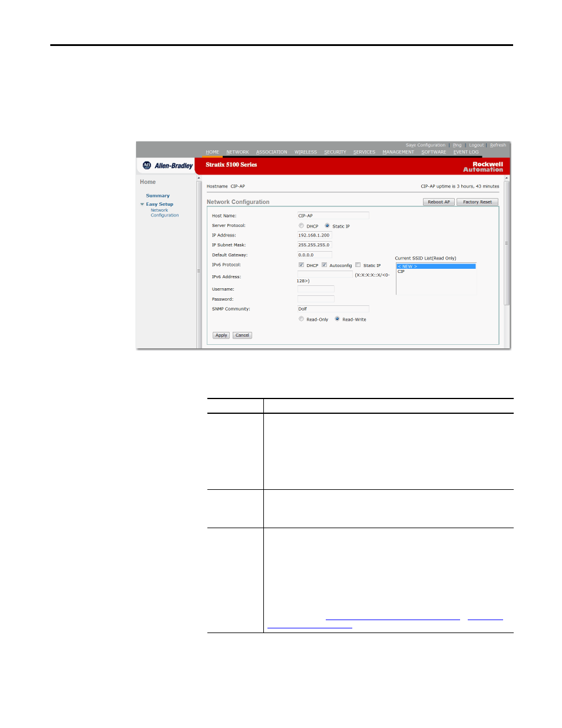Select the Read-Only radio button
Viewport: 562px width, 728px height.
301,319
